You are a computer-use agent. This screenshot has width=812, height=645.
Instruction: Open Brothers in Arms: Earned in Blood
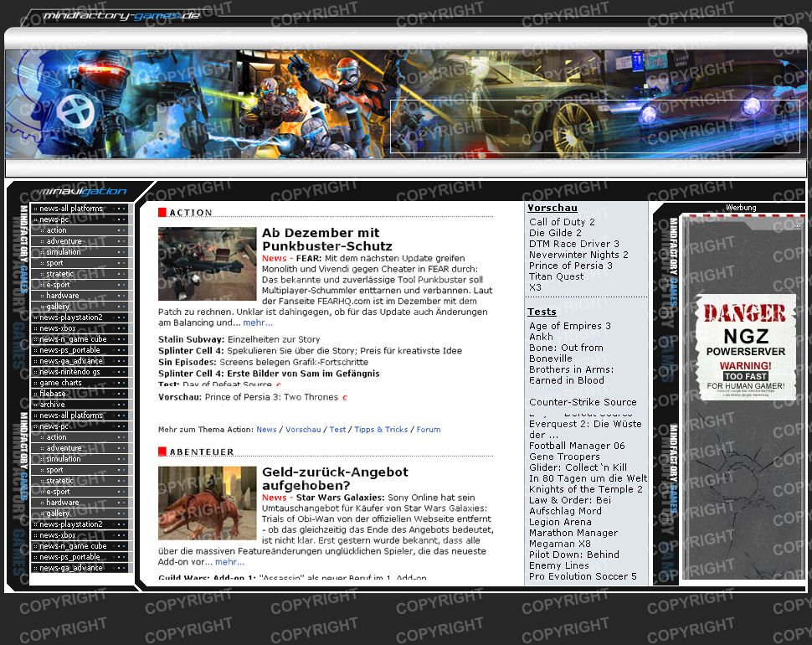[571, 375]
